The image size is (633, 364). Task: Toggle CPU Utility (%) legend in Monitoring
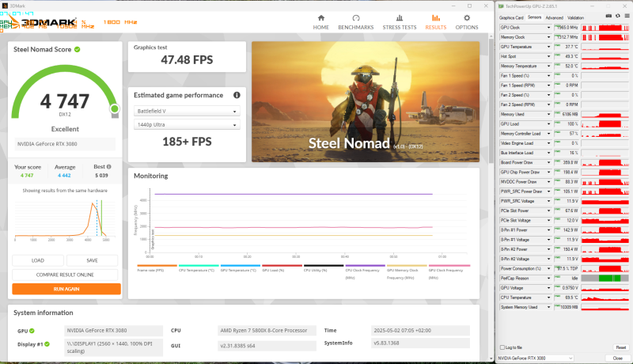[324, 268]
